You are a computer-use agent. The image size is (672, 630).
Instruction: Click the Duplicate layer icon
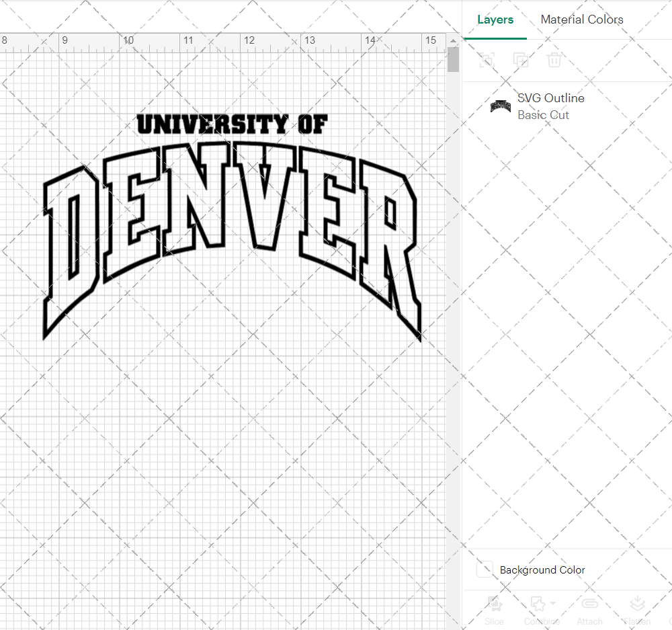click(521, 60)
